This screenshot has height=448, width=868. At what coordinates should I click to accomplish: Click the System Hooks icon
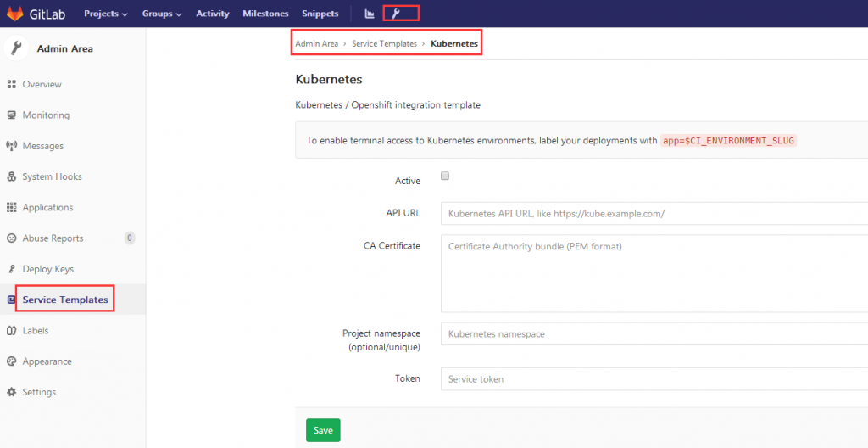click(x=11, y=176)
